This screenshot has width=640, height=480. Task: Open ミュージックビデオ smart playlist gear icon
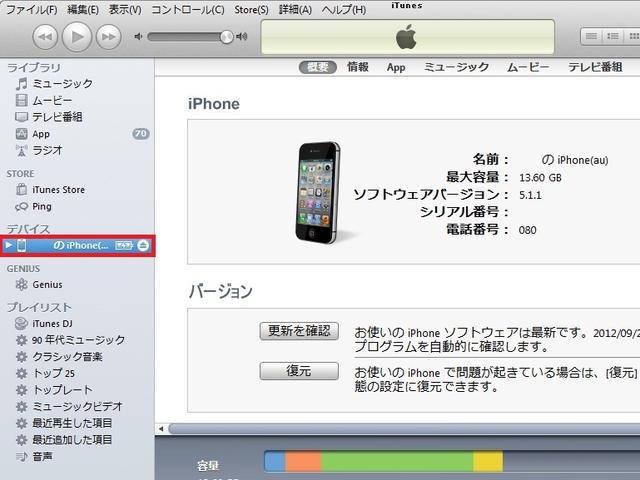21,407
